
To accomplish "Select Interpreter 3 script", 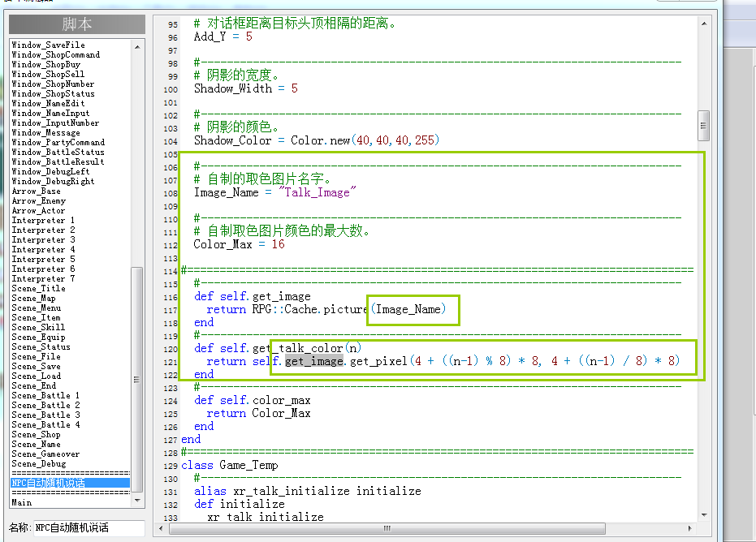I will (x=43, y=239).
